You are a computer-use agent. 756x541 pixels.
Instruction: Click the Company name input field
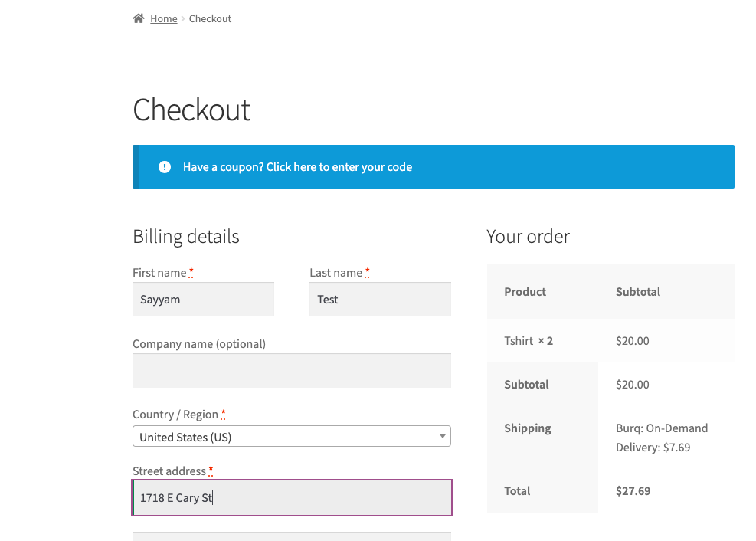pyautogui.click(x=291, y=371)
